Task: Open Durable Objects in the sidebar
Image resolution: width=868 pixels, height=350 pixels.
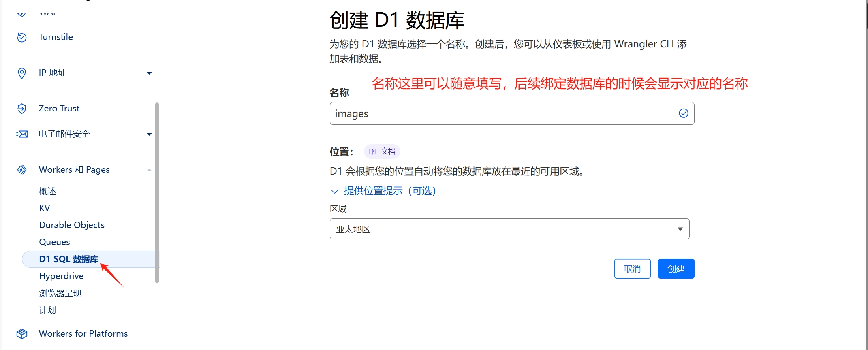Action: click(72, 225)
